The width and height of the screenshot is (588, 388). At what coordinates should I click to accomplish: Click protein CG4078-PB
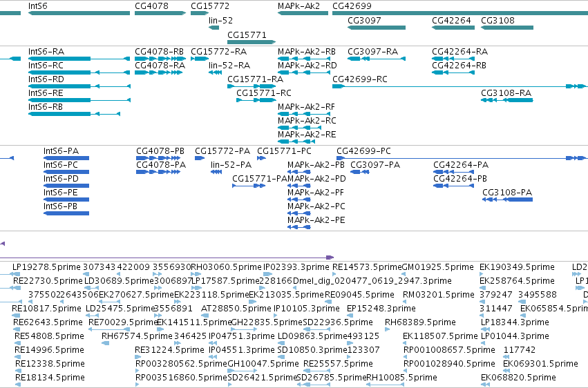(158, 158)
